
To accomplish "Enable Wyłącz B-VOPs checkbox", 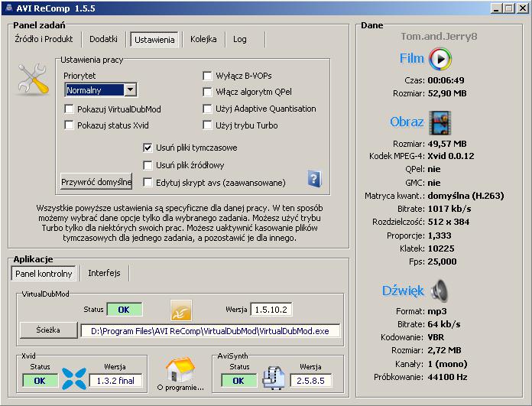I will click(x=207, y=76).
